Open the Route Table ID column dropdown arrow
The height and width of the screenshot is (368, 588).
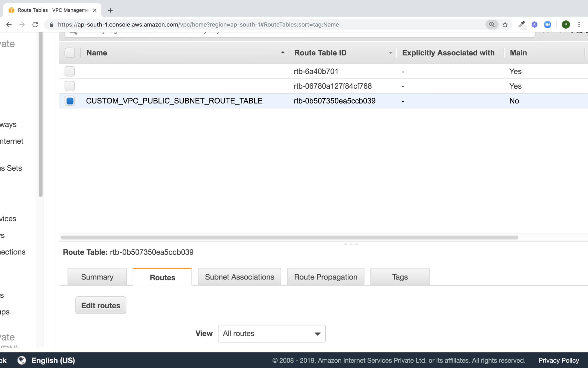(x=390, y=53)
